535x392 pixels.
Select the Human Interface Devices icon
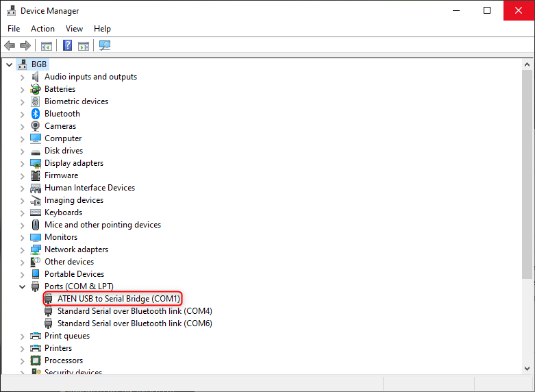point(36,188)
